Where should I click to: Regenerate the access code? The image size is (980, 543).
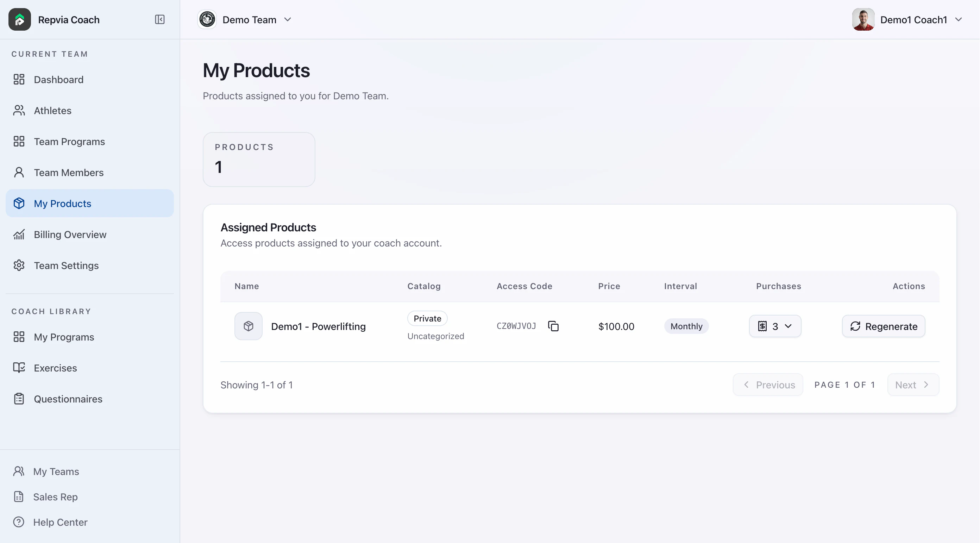883,326
